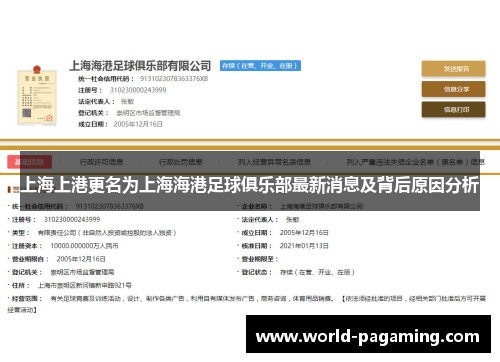Click the 营业期限自 date value

tap(81, 259)
